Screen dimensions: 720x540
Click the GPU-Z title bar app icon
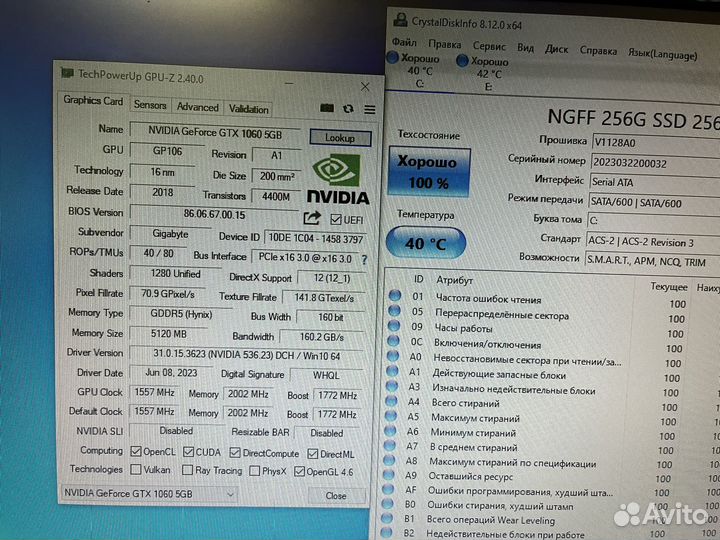coord(67,73)
